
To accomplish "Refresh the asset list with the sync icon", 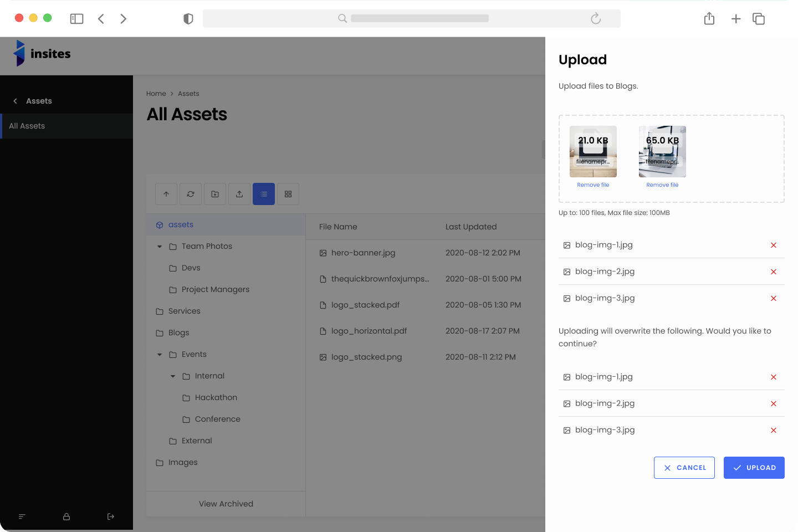I will click(191, 194).
